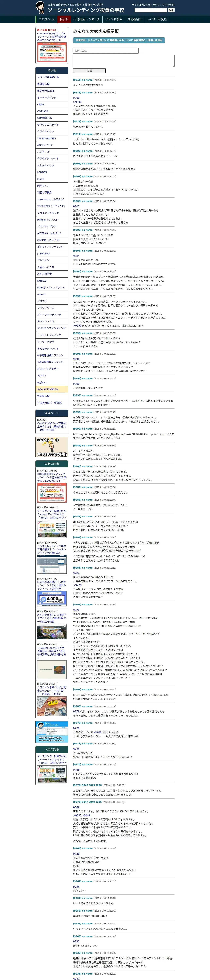The width and height of the screenshot is (210, 980).
Task: Open 6月19日 related article link under 関連ページ
Action: click(52, 426)
